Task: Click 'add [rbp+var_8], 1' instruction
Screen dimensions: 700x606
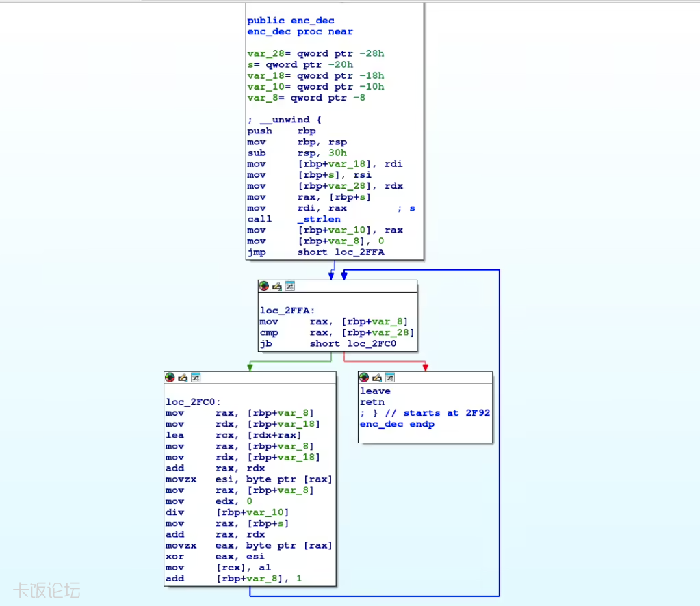Action: (233, 579)
